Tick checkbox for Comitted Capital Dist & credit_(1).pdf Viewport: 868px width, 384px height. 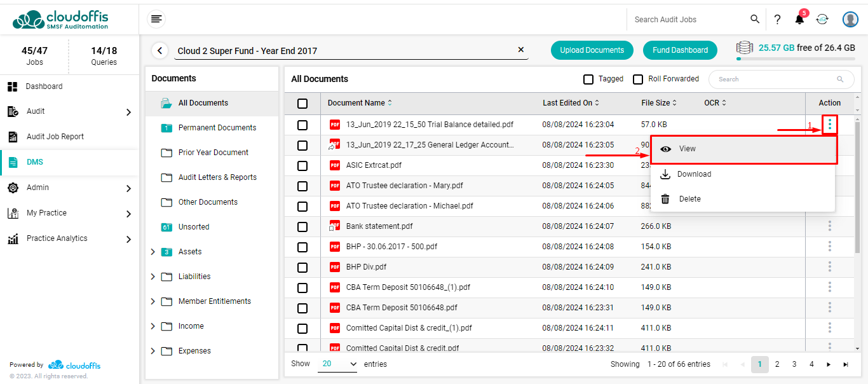(302, 329)
